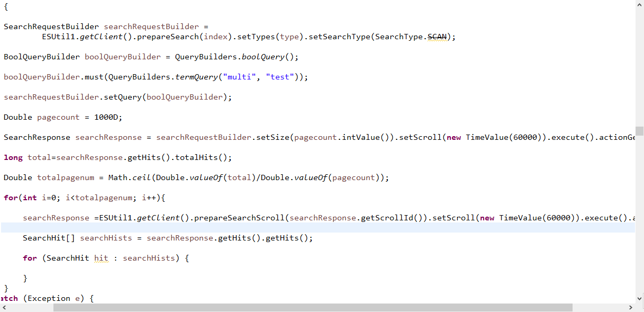Image resolution: width=644 pixels, height=312 pixels.
Task: Click the vertical scrollbar up arrow
Action: pyautogui.click(x=639, y=4)
